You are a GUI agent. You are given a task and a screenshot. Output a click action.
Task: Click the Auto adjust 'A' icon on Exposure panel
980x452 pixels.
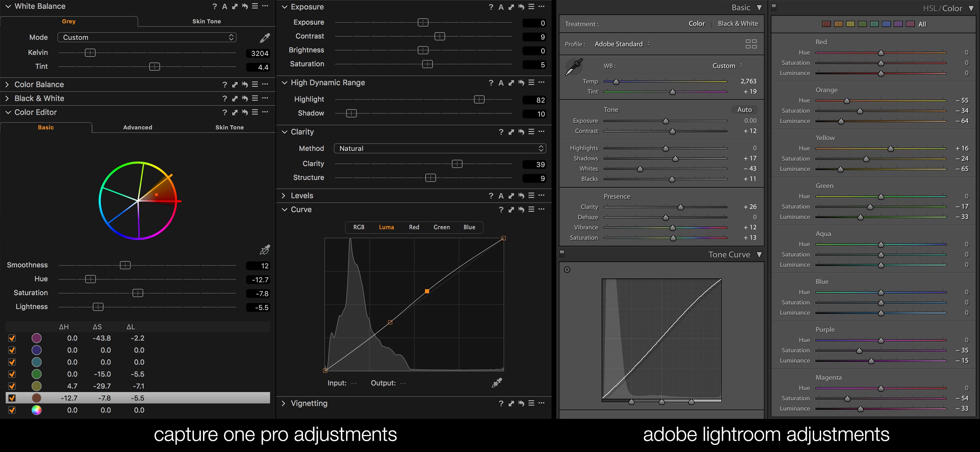(501, 7)
